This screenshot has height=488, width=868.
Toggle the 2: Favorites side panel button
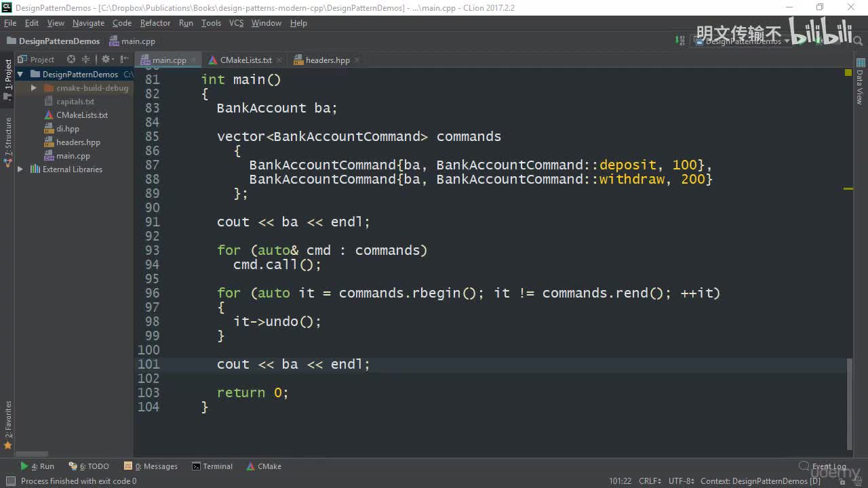coord(7,425)
